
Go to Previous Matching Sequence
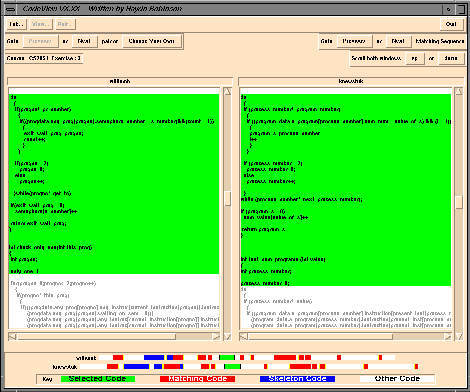354,41
